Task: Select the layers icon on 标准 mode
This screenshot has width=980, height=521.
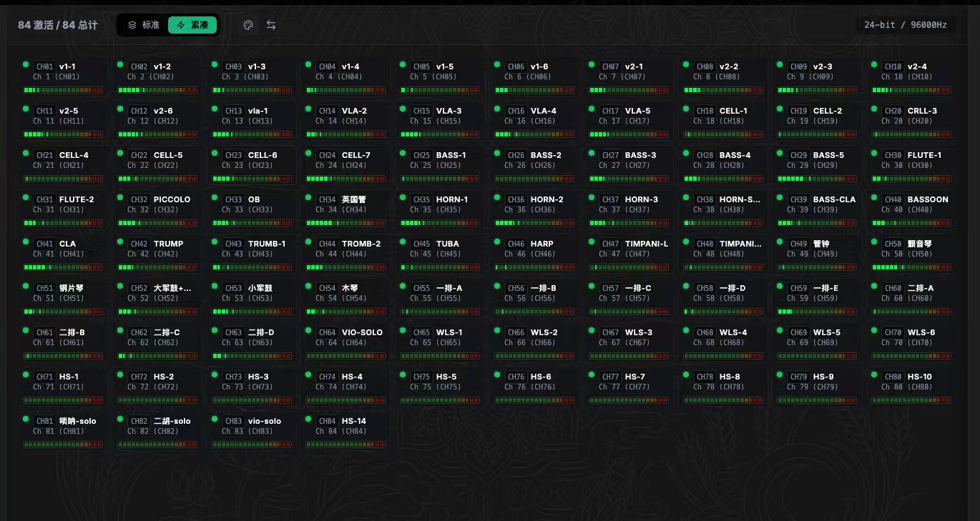Action: pos(132,25)
